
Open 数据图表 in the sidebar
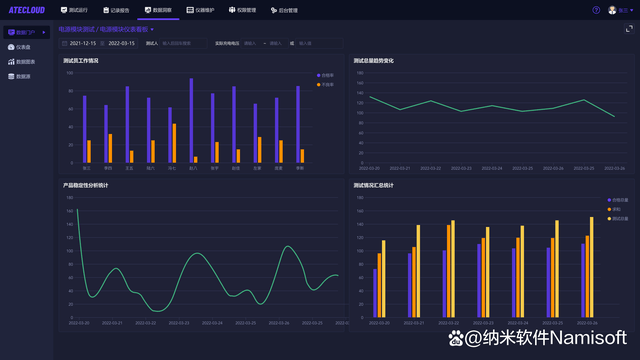[x=22, y=62]
